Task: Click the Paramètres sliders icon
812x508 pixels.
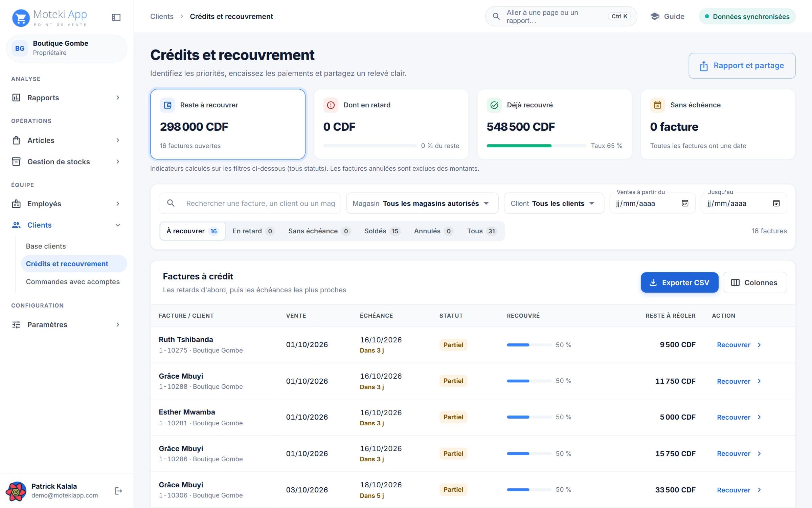Action: [x=16, y=324]
